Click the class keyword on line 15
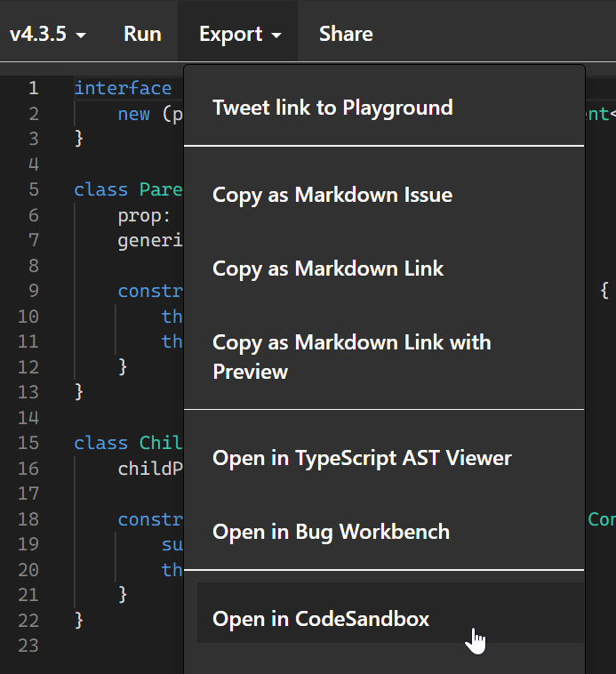 point(100,443)
